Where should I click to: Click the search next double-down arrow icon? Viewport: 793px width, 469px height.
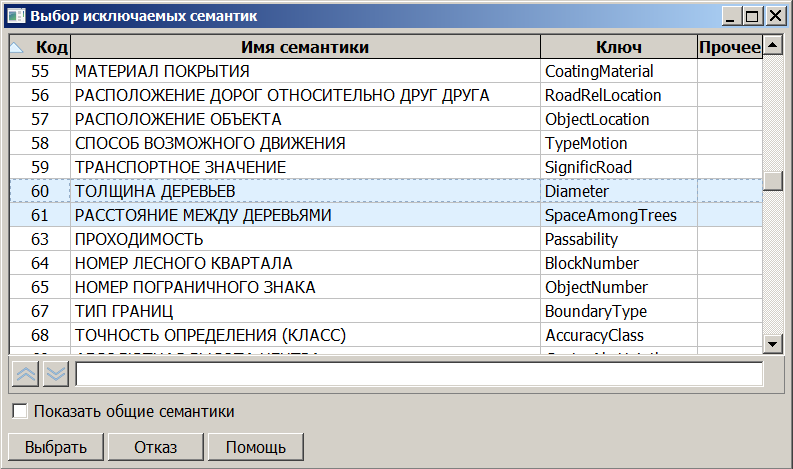point(57,374)
